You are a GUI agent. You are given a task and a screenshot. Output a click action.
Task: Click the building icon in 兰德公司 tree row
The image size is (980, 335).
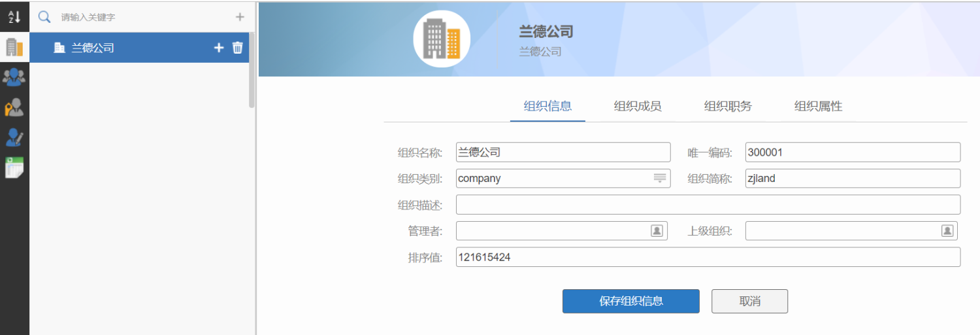point(59,47)
